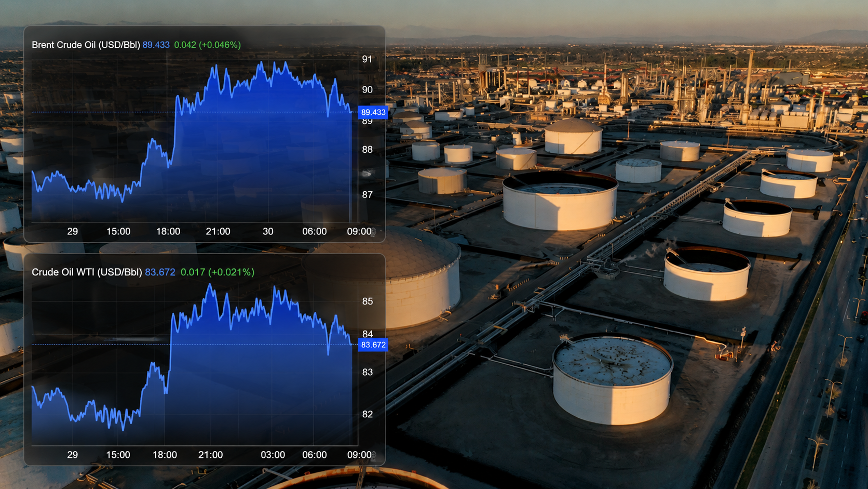Image resolution: width=868 pixels, height=489 pixels.
Task: Click the 87 price level on Brent axis
Action: [367, 195]
